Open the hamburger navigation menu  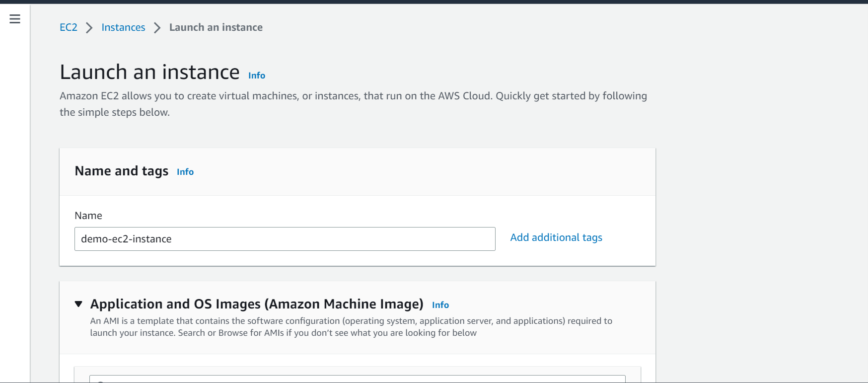pos(15,19)
